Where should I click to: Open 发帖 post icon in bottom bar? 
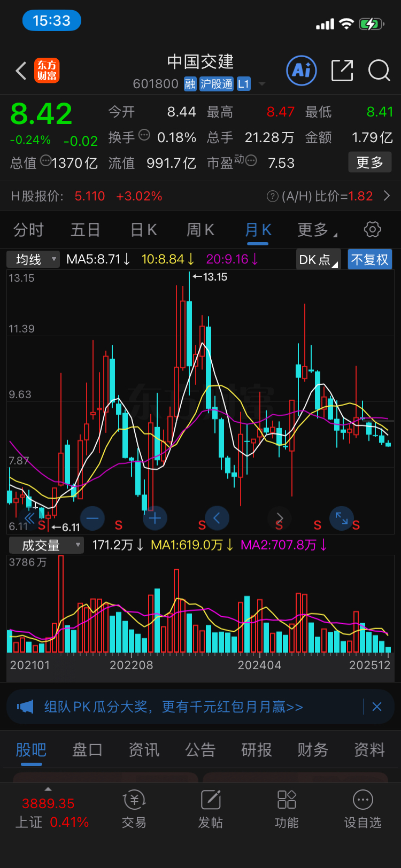click(x=211, y=809)
